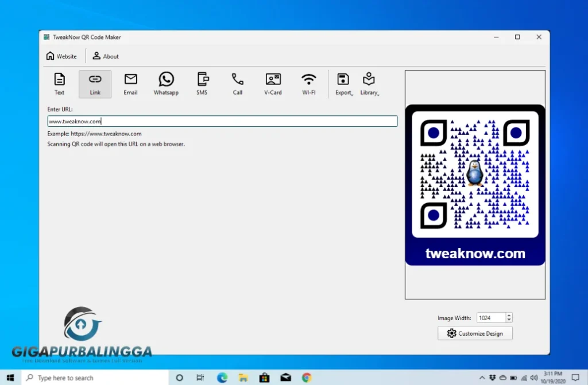Open the About menu

click(105, 56)
